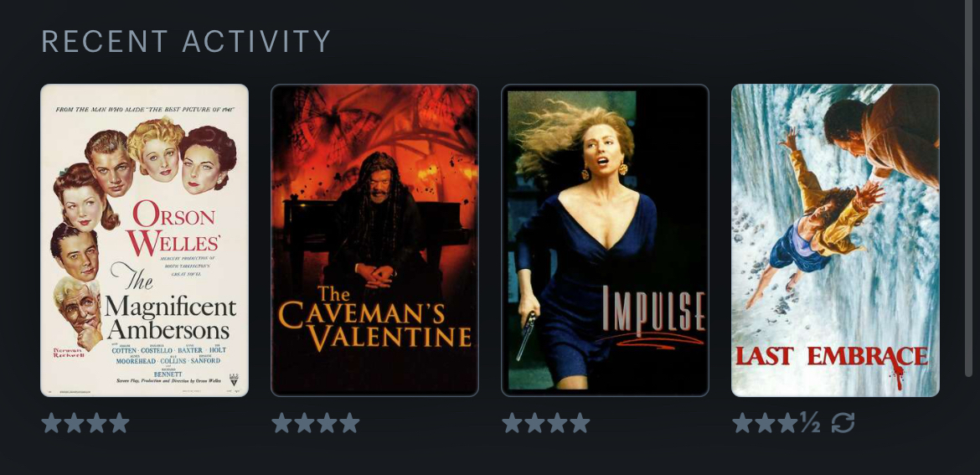This screenshot has height=475, width=980.
Task: Select the Impulse film poster
Action: pyautogui.click(x=605, y=240)
